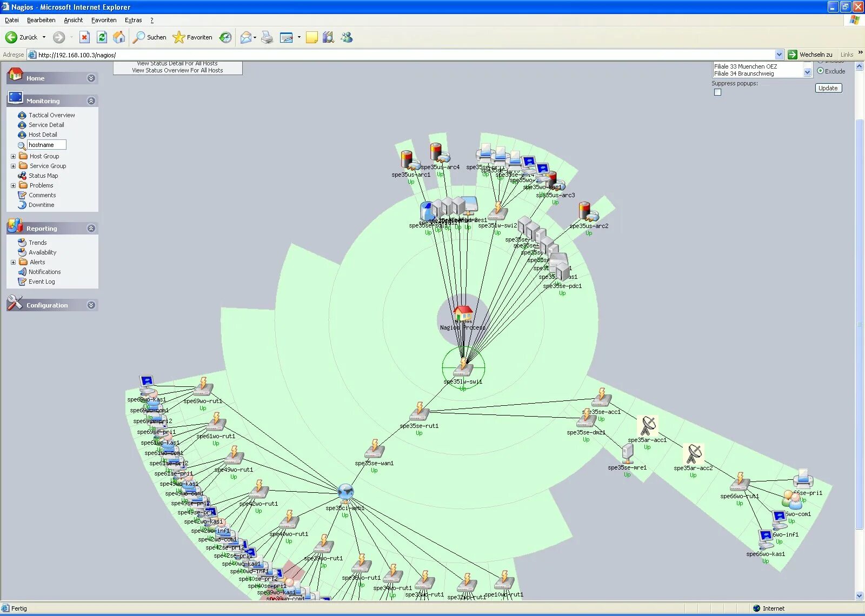Screen dimensions: 865x616
Task: Open the Event Log link
Action: pos(42,282)
